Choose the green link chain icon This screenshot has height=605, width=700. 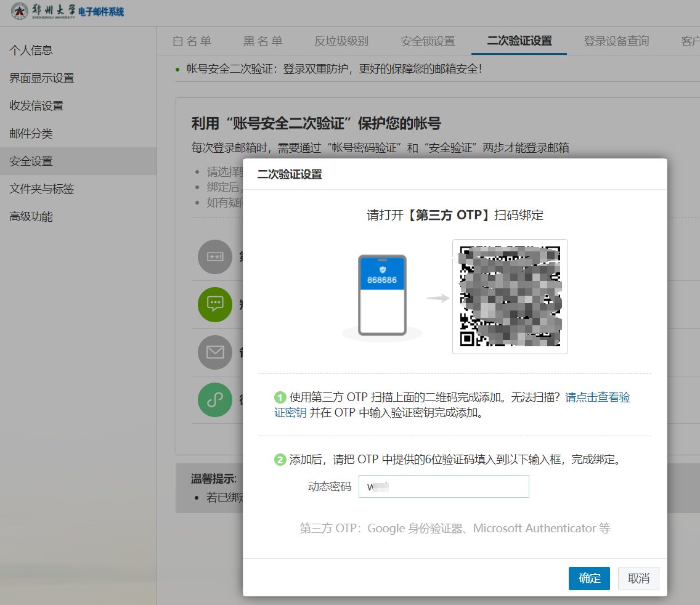pyautogui.click(x=214, y=400)
